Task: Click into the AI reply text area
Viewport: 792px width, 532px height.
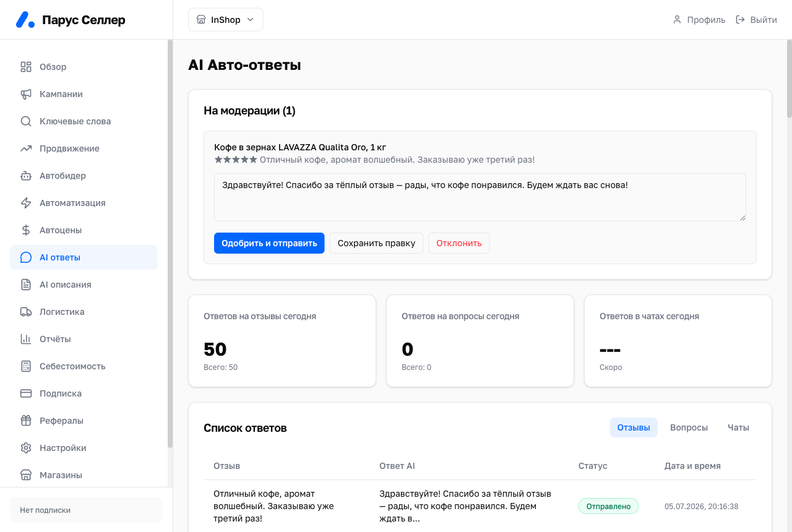Action: (x=480, y=197)
